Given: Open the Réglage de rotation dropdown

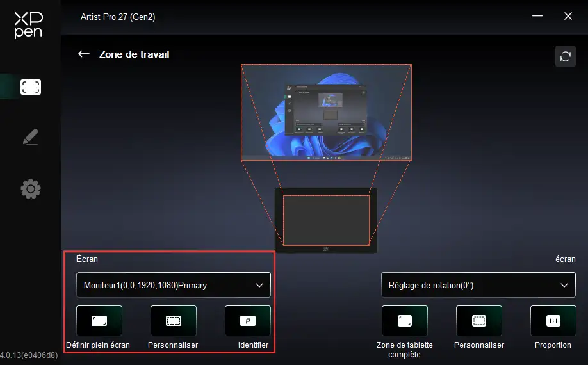Looking at the screenshot, I should [x=478, y=285].
